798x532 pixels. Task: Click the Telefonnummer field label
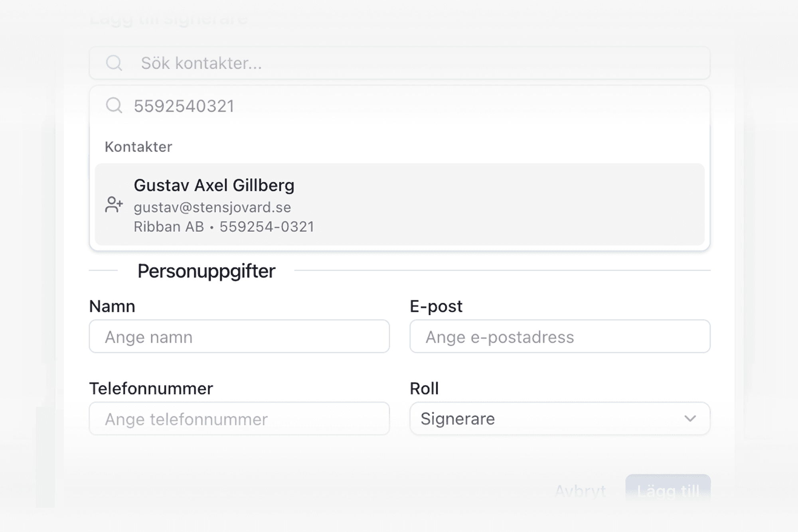coord(151,388)
